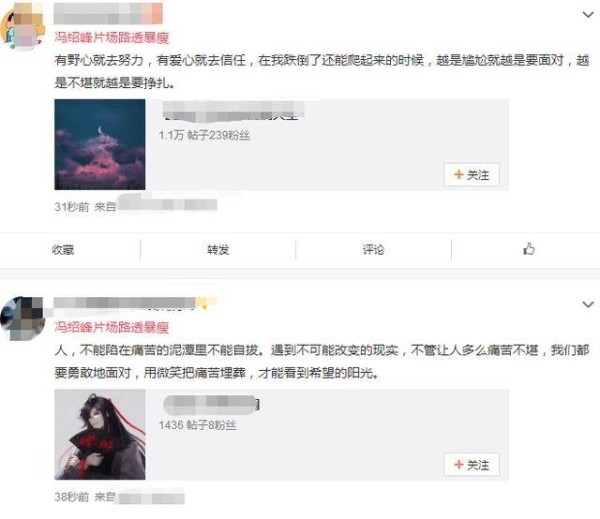This screenshot has width=600, height=519.
Task: Click the first poster's avatar
Action: pyautogui.click(x=22, y=26)
